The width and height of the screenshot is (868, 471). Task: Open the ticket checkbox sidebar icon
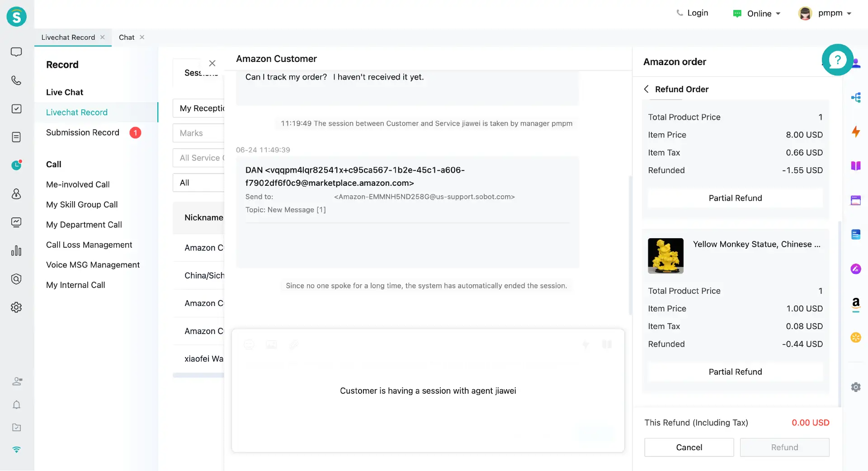16,109
